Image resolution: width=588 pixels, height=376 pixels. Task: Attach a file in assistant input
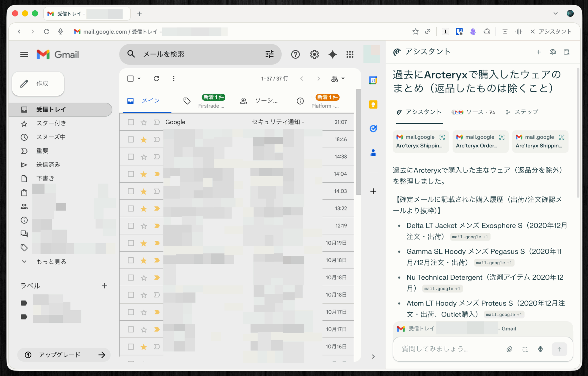click(x=509, y=349)
